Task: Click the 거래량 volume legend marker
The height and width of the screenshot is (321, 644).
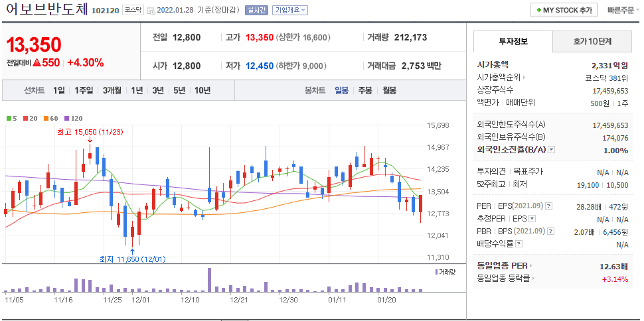Action: [437, 271]
